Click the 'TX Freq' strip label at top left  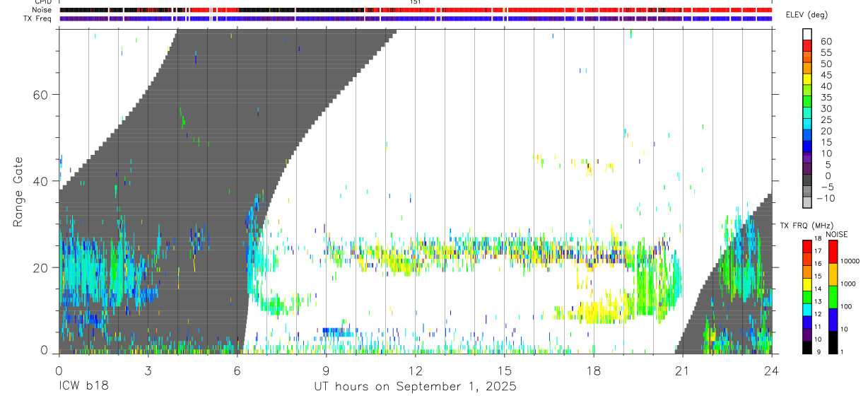39,18
